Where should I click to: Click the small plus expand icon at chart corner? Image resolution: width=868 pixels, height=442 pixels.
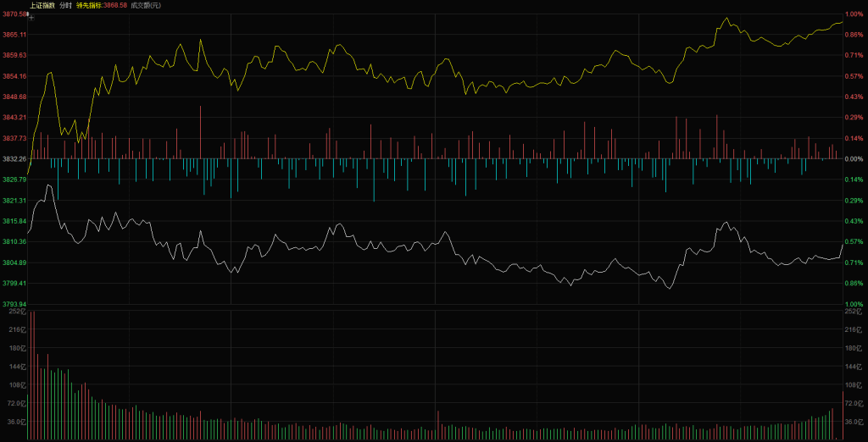(31, 19)
